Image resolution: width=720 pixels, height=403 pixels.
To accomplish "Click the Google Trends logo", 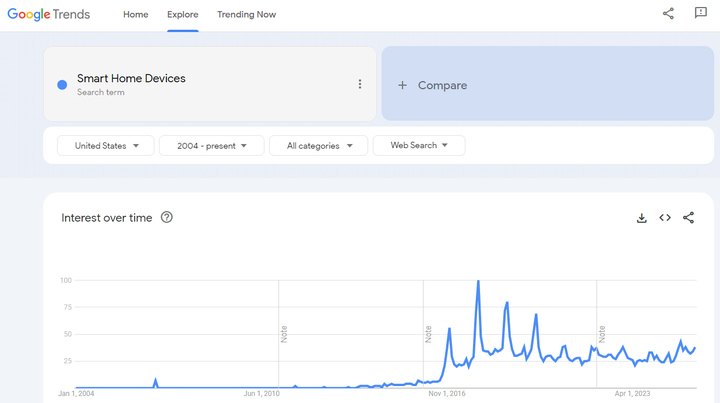I will coord(48,14).
